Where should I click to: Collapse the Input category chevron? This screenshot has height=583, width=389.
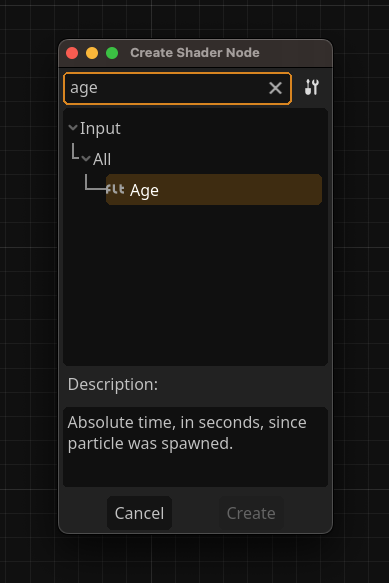coord(73,128)
